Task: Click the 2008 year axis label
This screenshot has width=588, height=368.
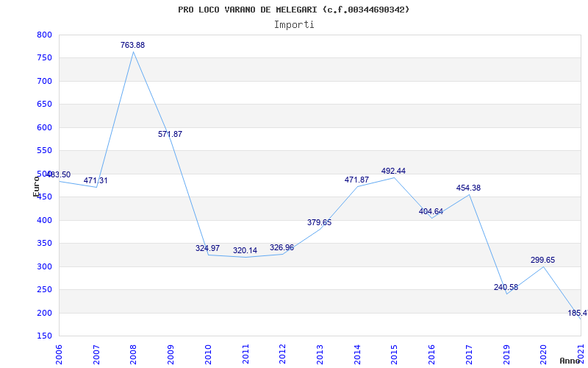Action: (134, 355)
